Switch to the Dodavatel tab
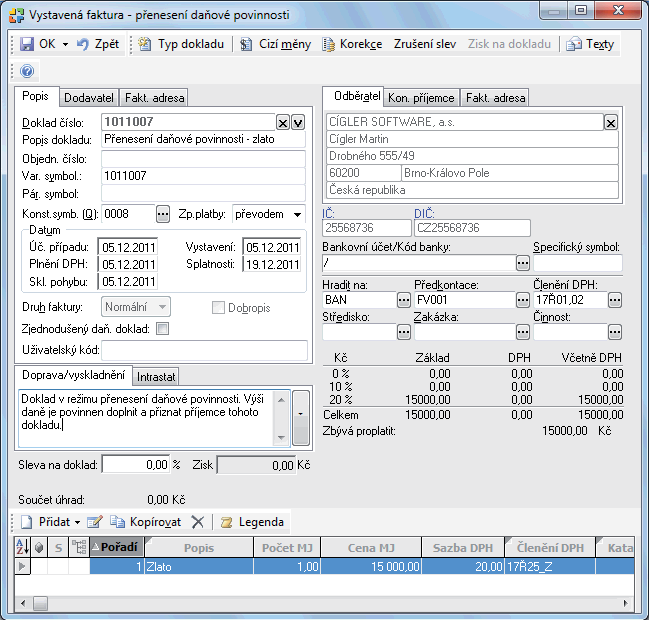This screenshot has height=620, width=649. click(x=89, y=98)
